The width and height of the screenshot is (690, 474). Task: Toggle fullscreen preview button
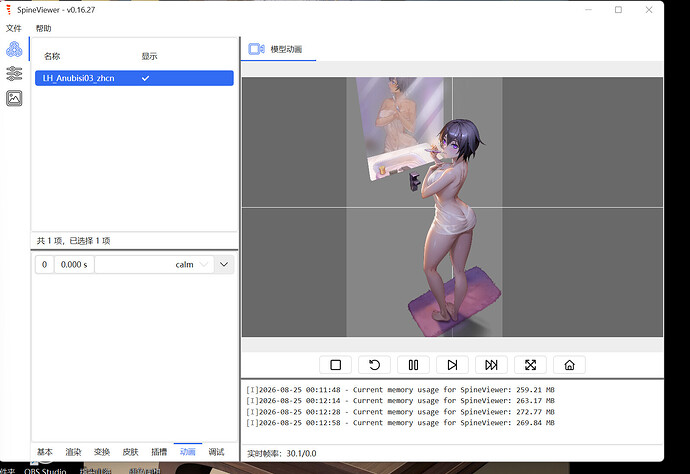click(530, 365)
